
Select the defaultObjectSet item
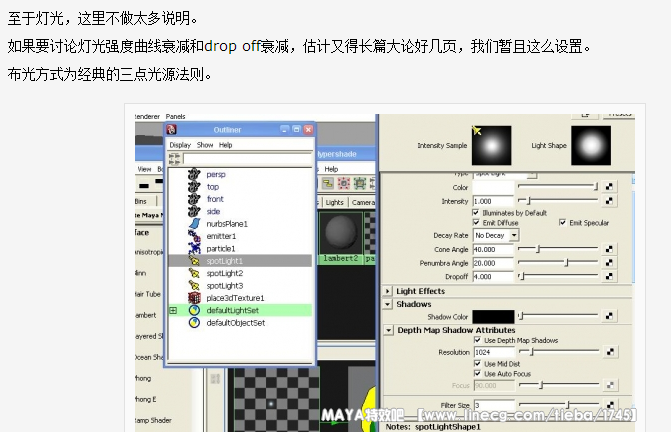[235, 323]
